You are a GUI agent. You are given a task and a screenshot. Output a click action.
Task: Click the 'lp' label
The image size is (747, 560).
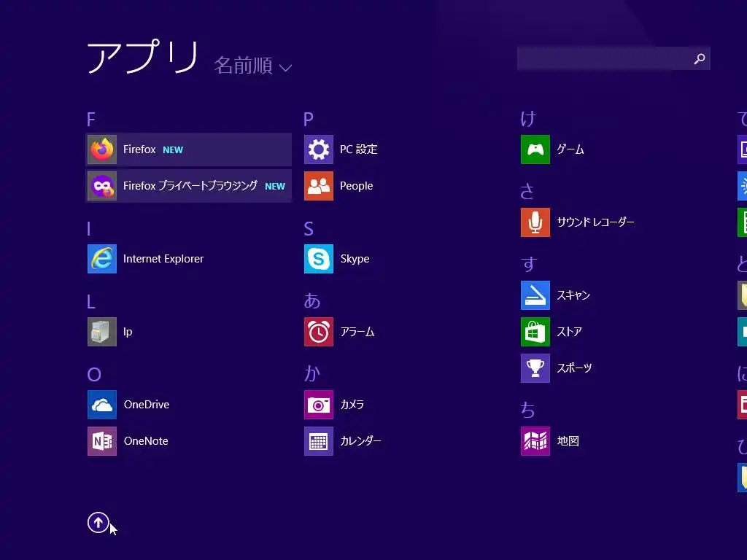(x=128, y=332)
